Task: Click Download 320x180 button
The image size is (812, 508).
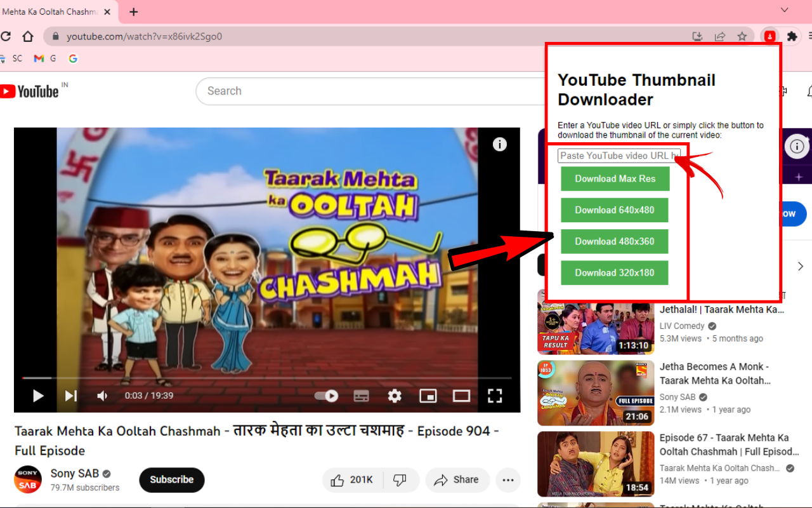Action: (x=615, y=272)
